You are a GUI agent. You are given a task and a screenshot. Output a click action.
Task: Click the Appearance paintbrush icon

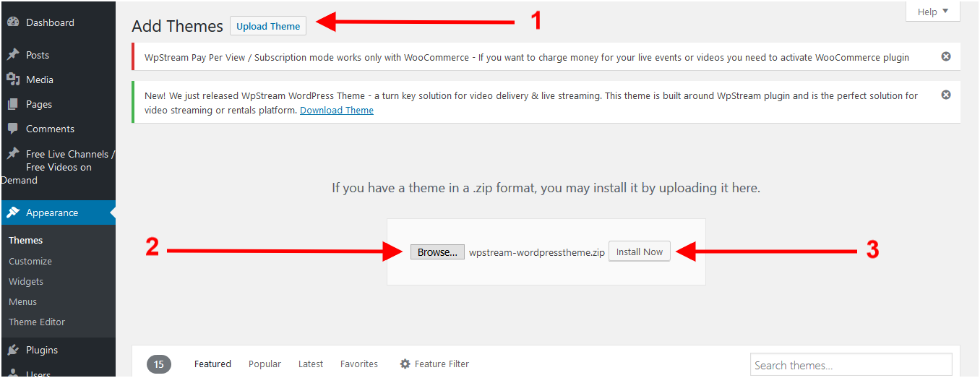tap(13, 212)
